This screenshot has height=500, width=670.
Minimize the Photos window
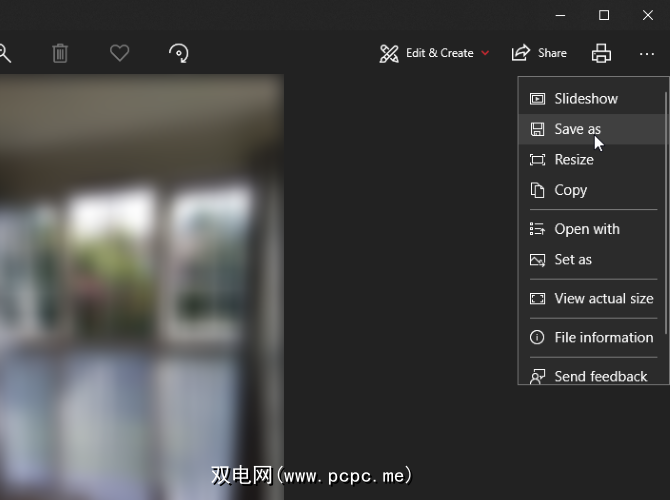pyautogui.click(x=560, y=15)
